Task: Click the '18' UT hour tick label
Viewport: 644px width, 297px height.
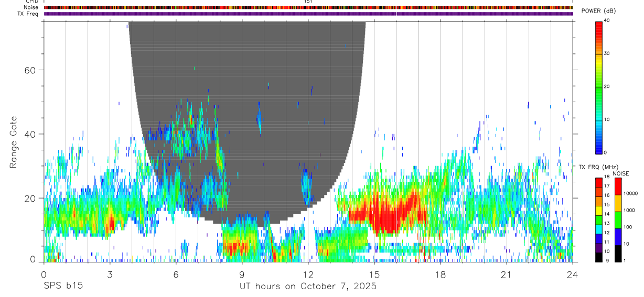Action: click(441, 274)
